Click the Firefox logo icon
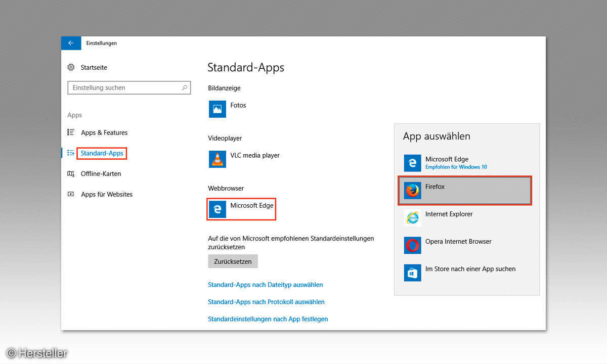Screen dimensions: 607x364 [413, 190]
